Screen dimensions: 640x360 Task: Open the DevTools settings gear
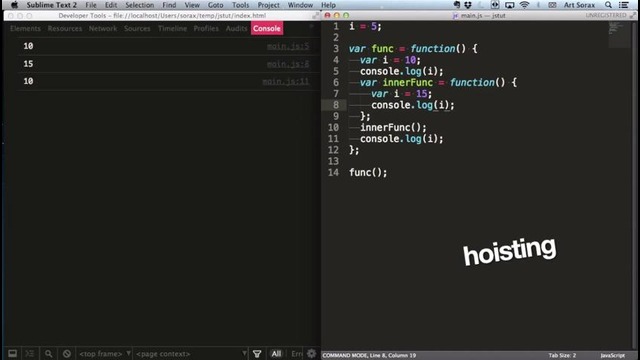tap(311, 353)
